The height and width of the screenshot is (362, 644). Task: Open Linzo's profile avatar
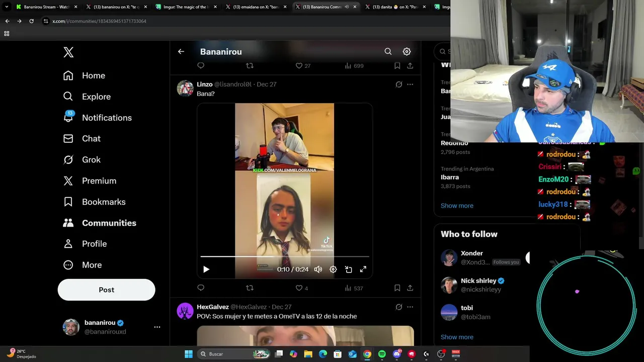tap(185, 88)
